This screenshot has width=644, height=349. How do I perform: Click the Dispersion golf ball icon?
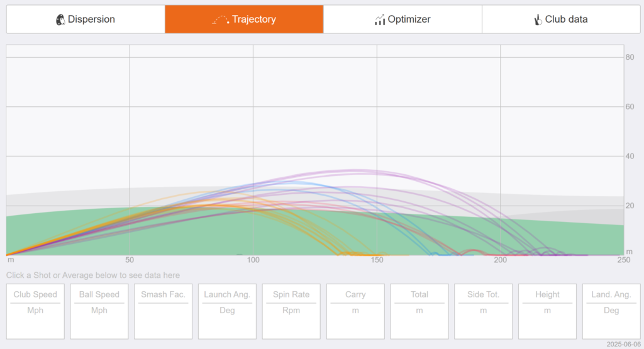coord(60,19)
